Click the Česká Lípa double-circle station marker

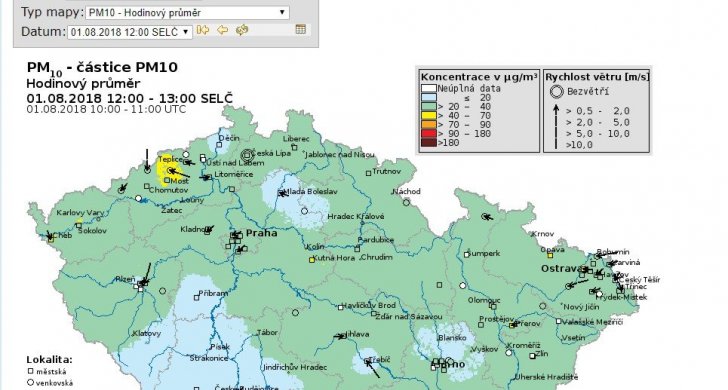247,155
